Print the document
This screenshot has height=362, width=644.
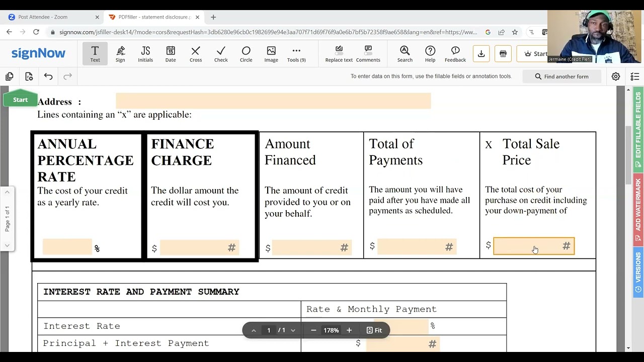click(x=503, y=54)
